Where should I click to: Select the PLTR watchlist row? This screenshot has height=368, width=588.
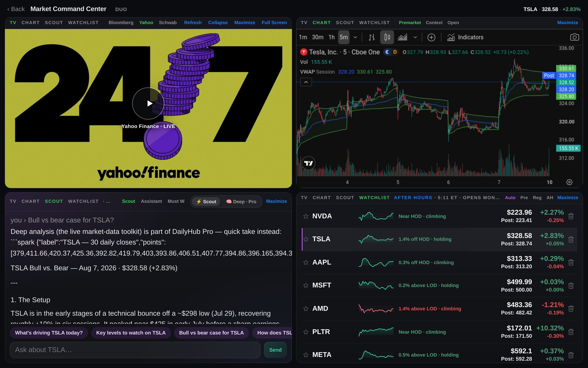tap(439, 332)
